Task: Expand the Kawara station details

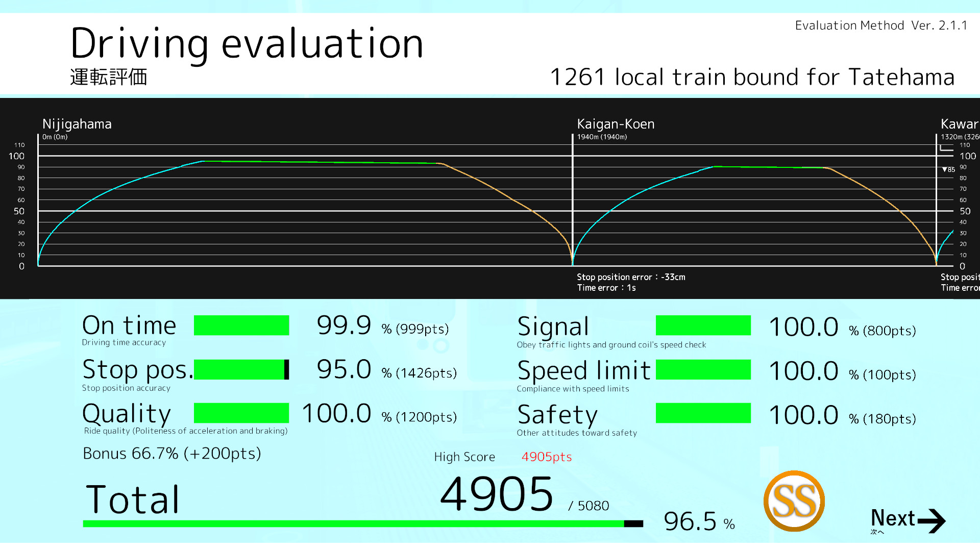Action: 960,124
